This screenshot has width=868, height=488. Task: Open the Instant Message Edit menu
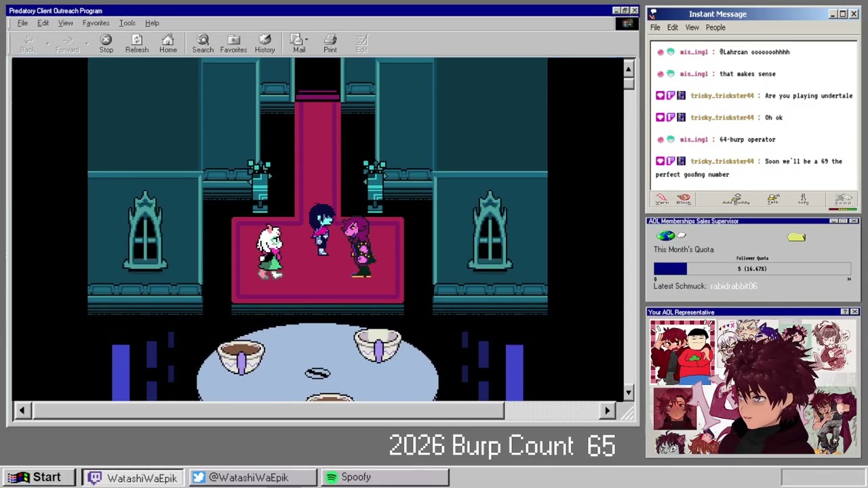pyautogui.click(x=672, y=28)
